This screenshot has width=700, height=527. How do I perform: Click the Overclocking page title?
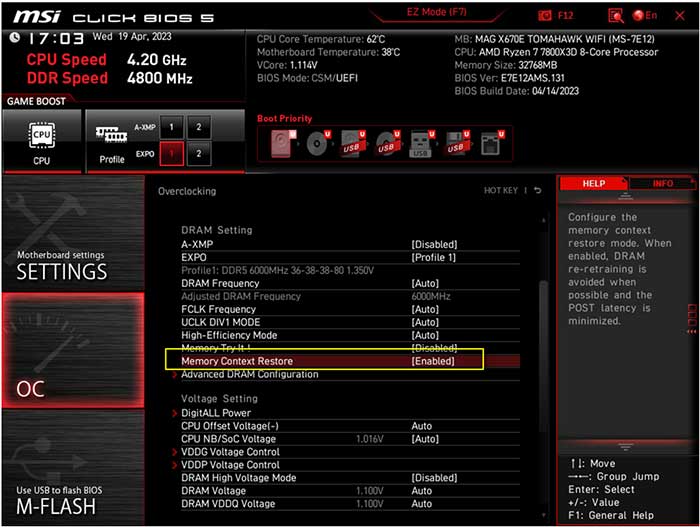point(187,191)
